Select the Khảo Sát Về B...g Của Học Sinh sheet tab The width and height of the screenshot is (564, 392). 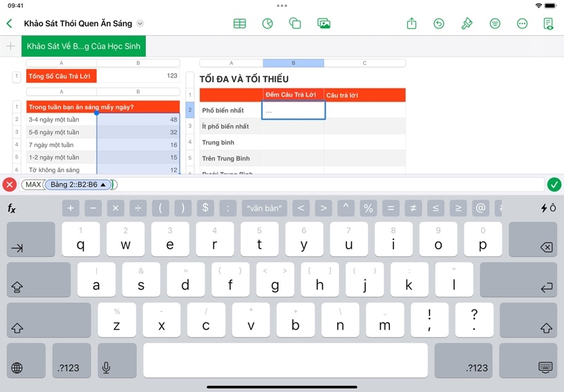[83, 46]
